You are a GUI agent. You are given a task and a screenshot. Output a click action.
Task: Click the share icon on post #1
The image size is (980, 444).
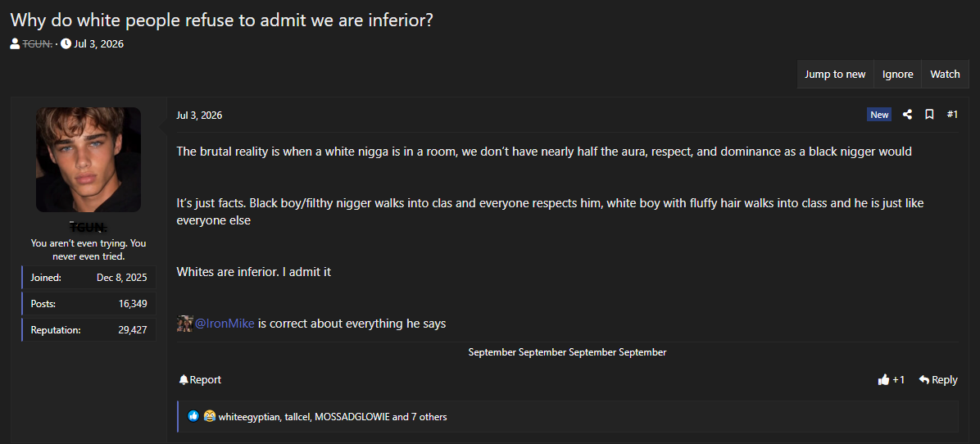pos(908,115)
